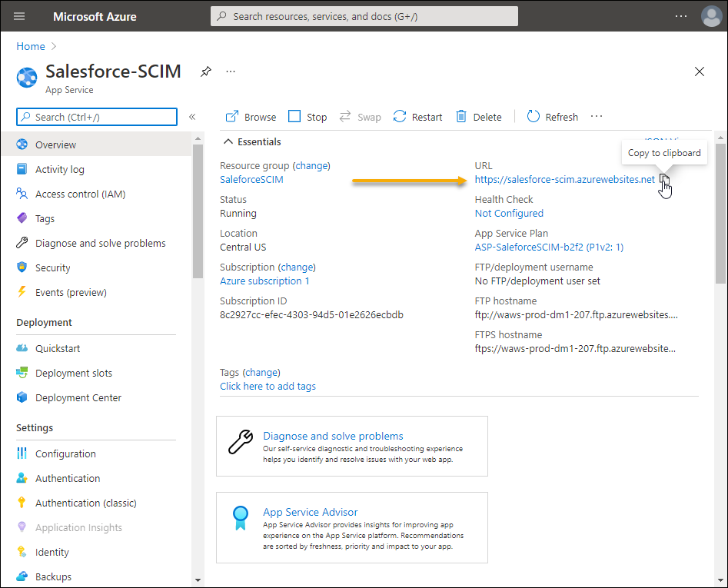This screenshot has height=588, width=728.
Task: Click the Azure subscription 1 link
Action: pos(264,281)
